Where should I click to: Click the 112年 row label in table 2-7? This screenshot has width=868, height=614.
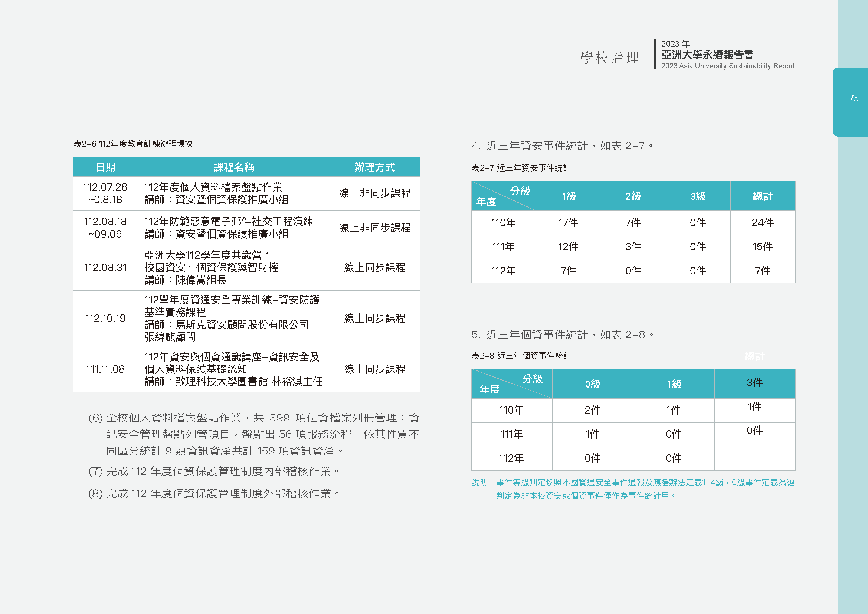(503, 271)
